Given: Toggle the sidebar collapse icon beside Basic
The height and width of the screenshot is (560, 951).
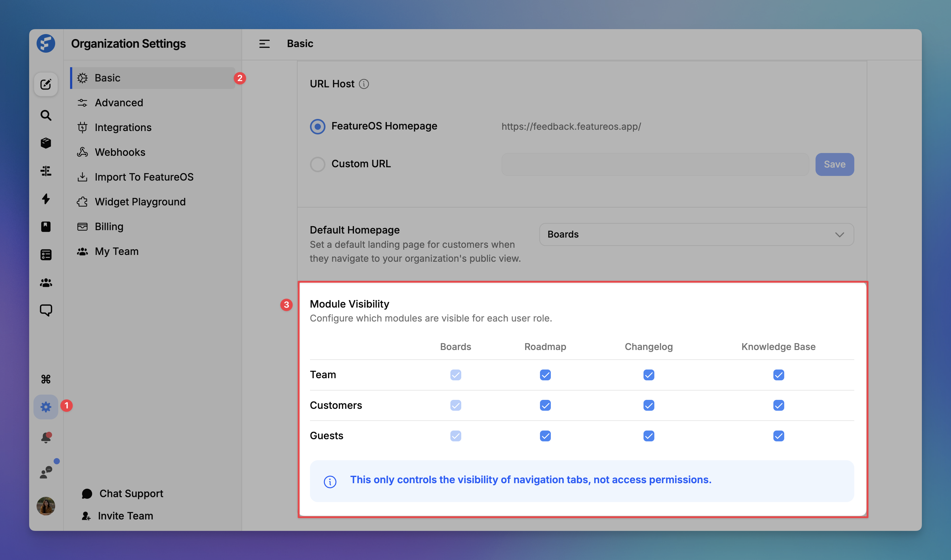Looking at the screenshot, I should coord(264,44).
